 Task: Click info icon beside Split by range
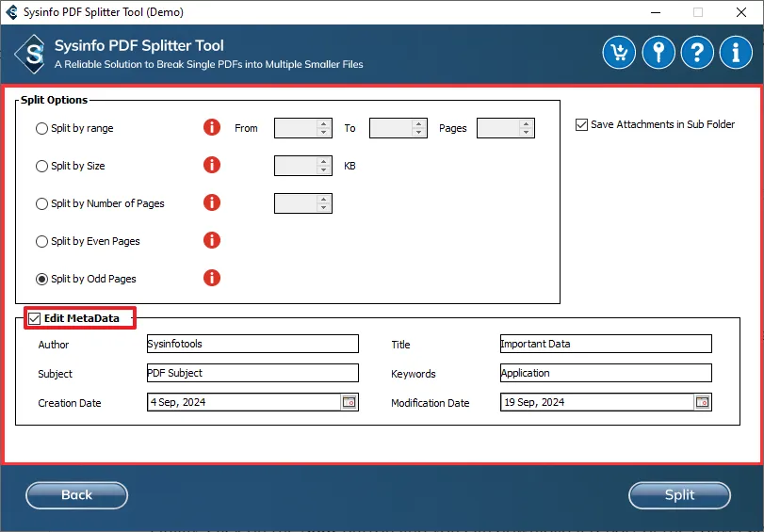pos(212,127)
